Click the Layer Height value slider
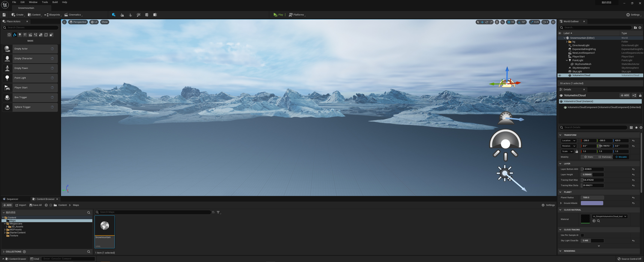Screen dimensions: 644x262 coord(592,175)
